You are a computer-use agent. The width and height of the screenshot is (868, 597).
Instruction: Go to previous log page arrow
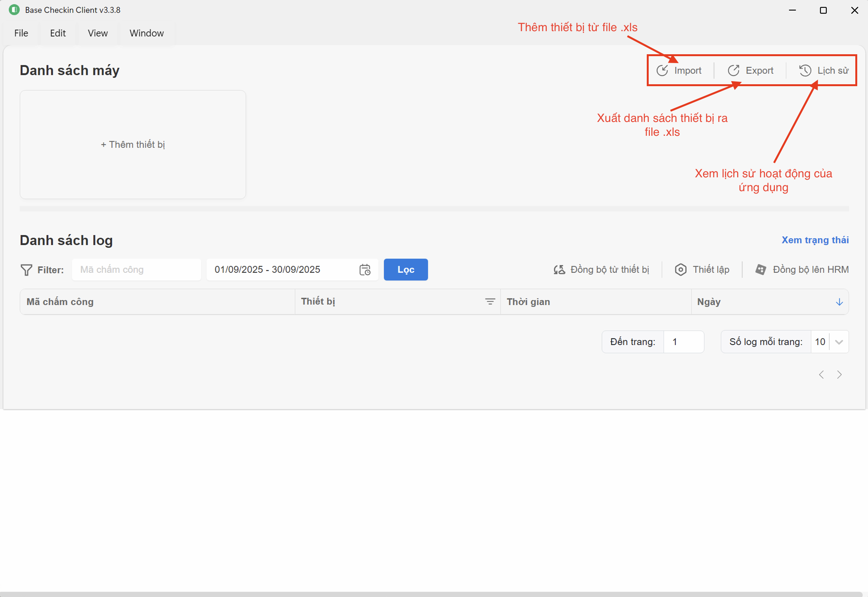pos(821,374)
